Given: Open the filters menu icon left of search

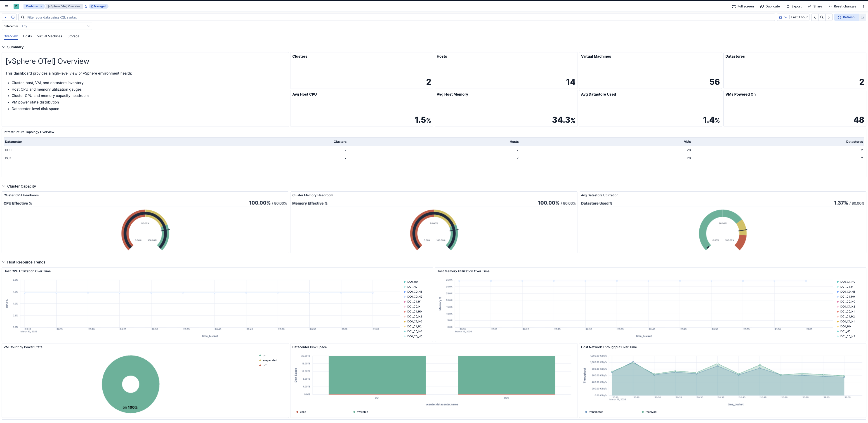Looking at the screenshot, I should (x=5, y=17).
